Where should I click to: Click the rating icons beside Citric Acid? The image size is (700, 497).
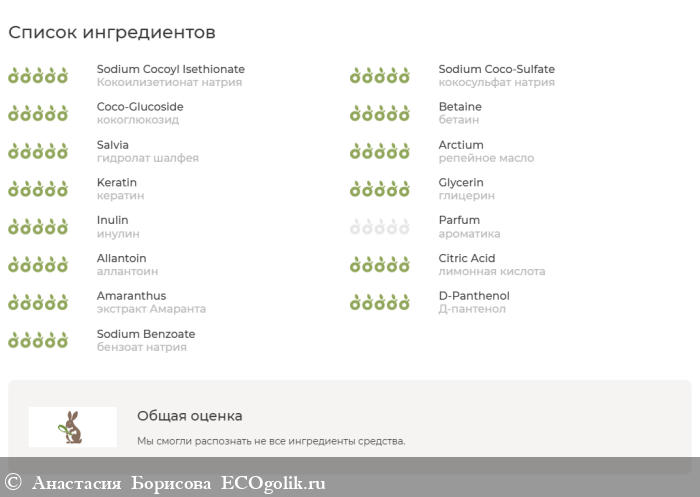click(x=380, y=265)
